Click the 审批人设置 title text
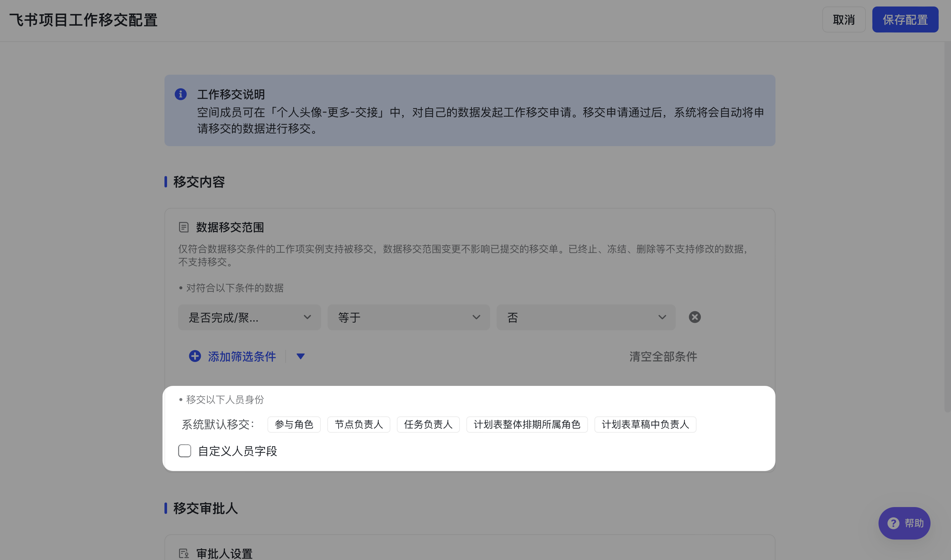Viewport: 951px width, 560px height. click(224, 554)
